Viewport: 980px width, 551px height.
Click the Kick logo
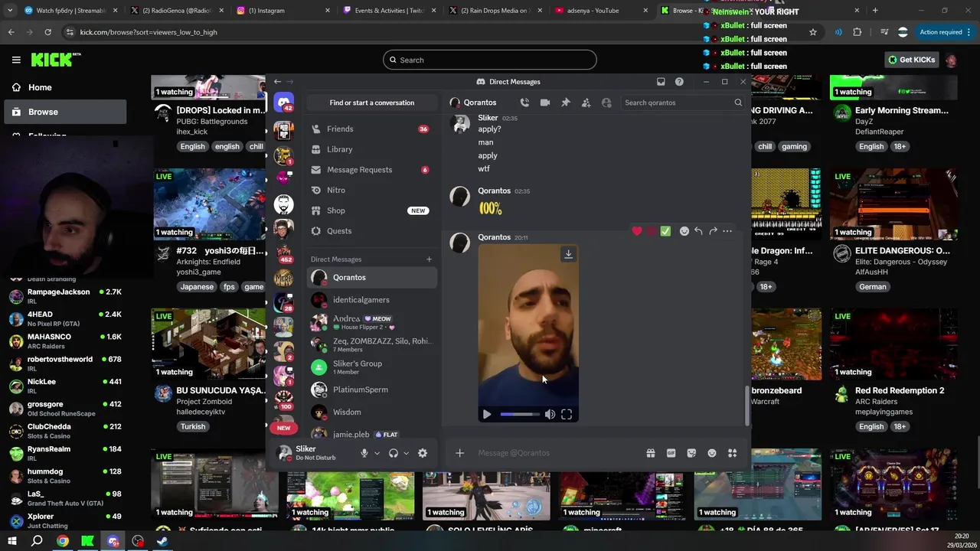pyautogui.click(x=56, y=60)
